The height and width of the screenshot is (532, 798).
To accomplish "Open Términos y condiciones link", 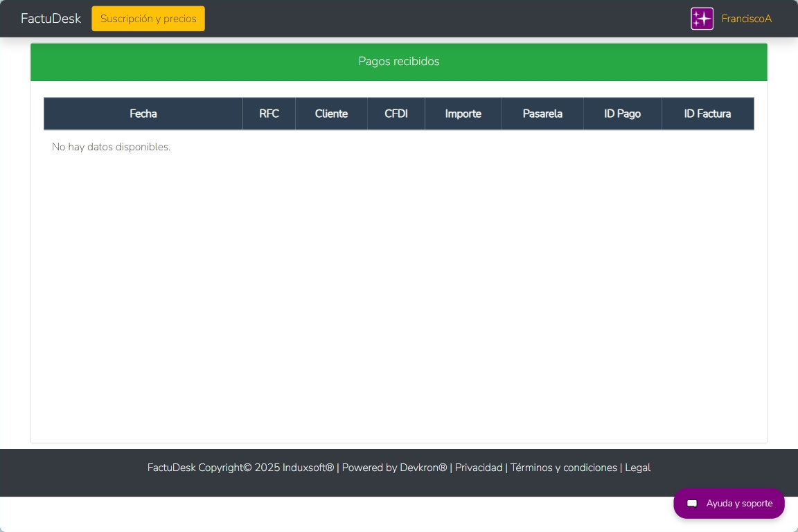I will [x=563, y=468].
